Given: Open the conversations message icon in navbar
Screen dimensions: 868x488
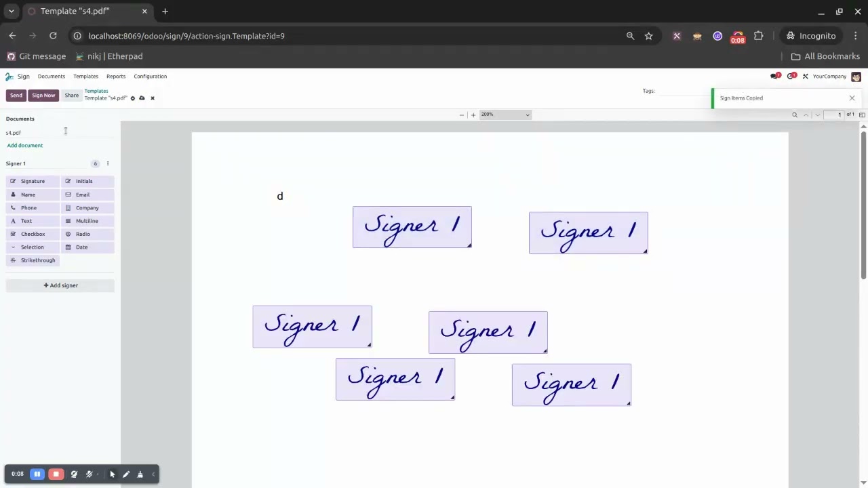Looking at the screenshot, I should (776, 76).
